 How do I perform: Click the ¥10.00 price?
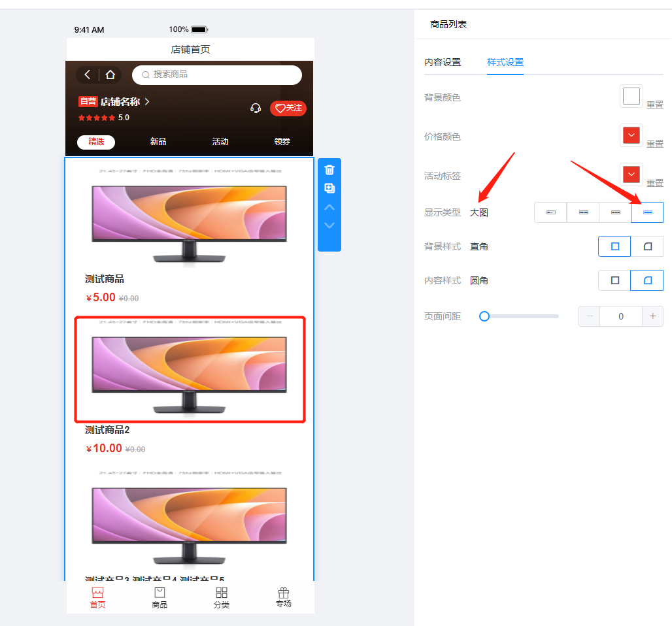[x=104, y=448]
